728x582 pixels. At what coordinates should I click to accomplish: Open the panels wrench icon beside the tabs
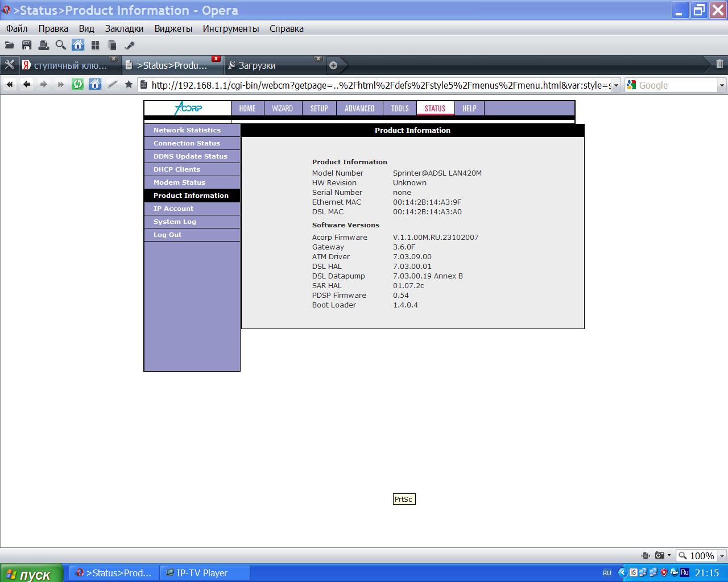10,65
